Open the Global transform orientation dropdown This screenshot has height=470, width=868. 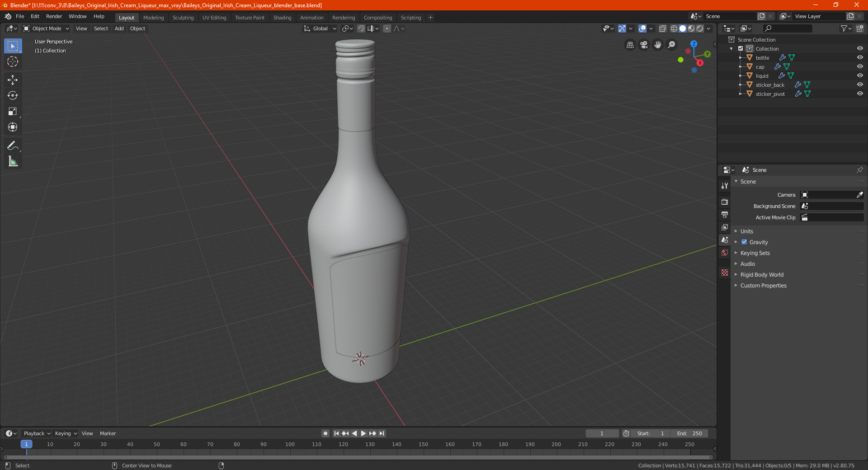[320, 28]
